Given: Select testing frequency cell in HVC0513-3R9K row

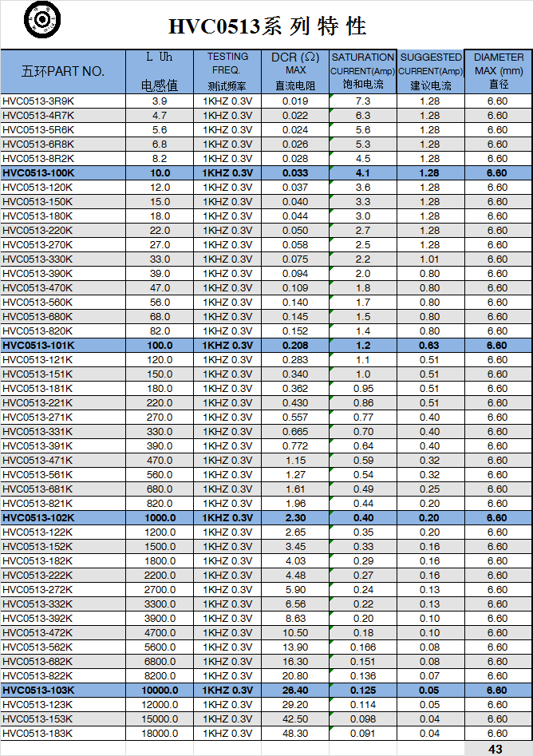Looking at the screenshot, I should [227, 101].
